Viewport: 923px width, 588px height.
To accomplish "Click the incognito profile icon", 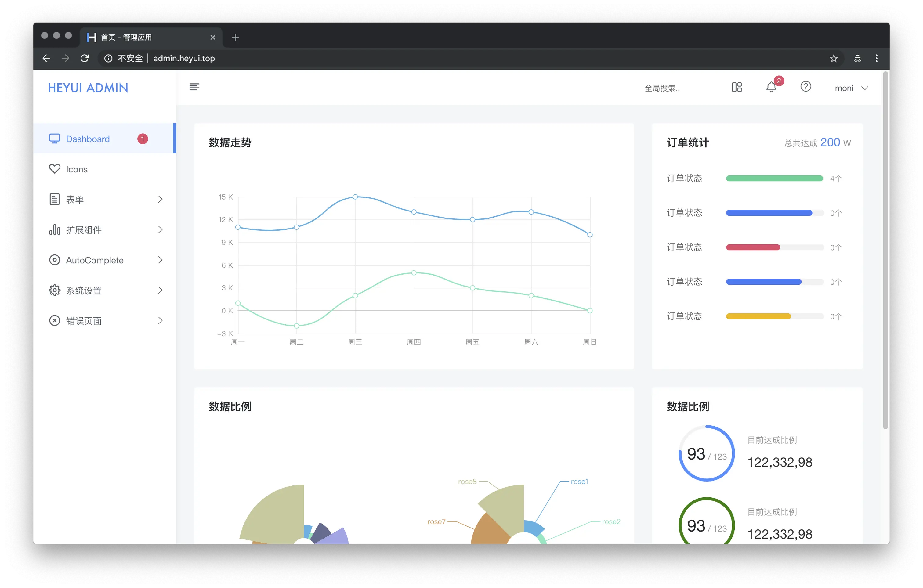I will (857, 58).
